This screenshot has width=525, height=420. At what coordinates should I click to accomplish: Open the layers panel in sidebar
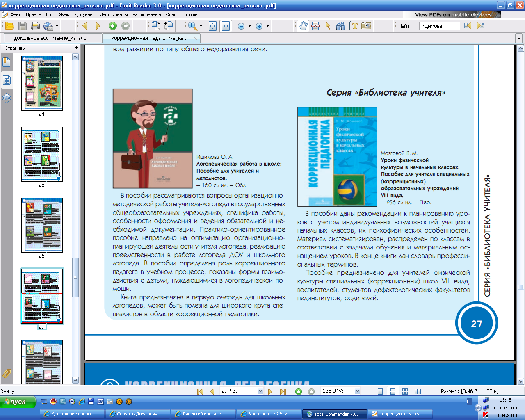click(x=7, y=98)
